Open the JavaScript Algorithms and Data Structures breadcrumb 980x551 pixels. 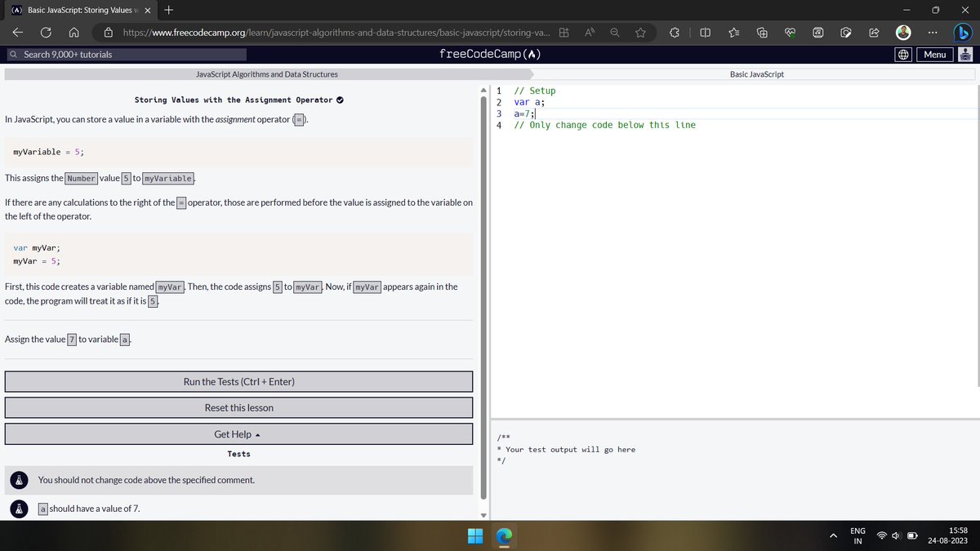coord(267,74)
